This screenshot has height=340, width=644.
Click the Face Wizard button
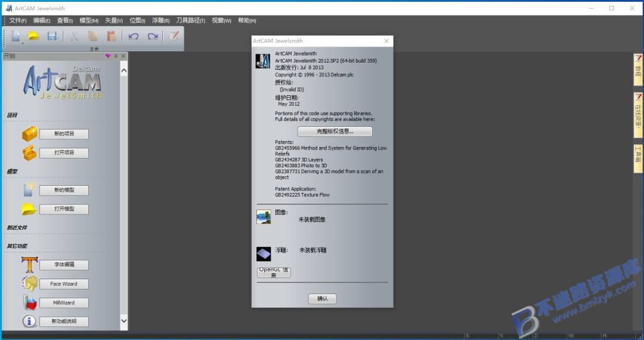tap(64, 284)
